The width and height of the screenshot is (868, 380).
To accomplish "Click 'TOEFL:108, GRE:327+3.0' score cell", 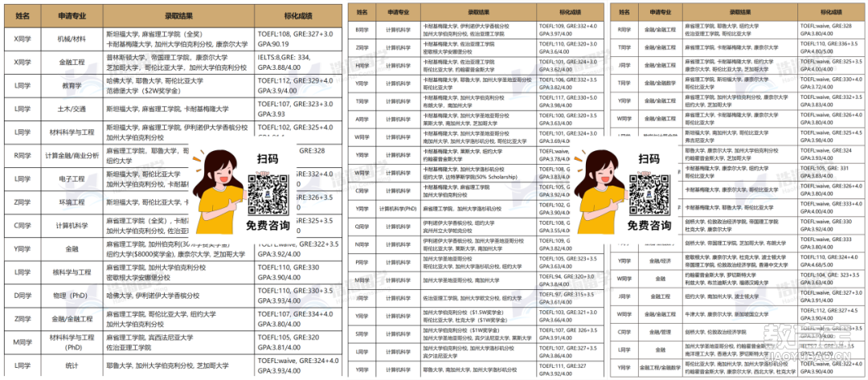I will coord(298,39).
